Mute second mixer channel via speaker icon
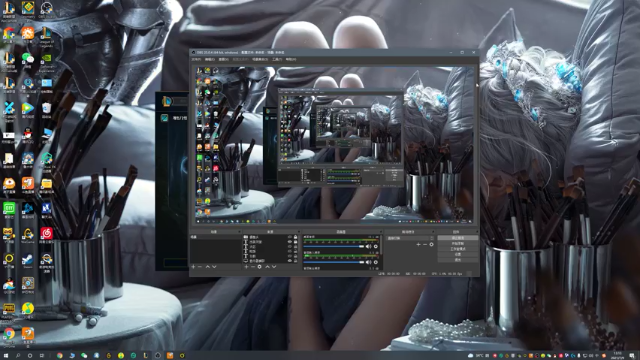 [369, 262]
